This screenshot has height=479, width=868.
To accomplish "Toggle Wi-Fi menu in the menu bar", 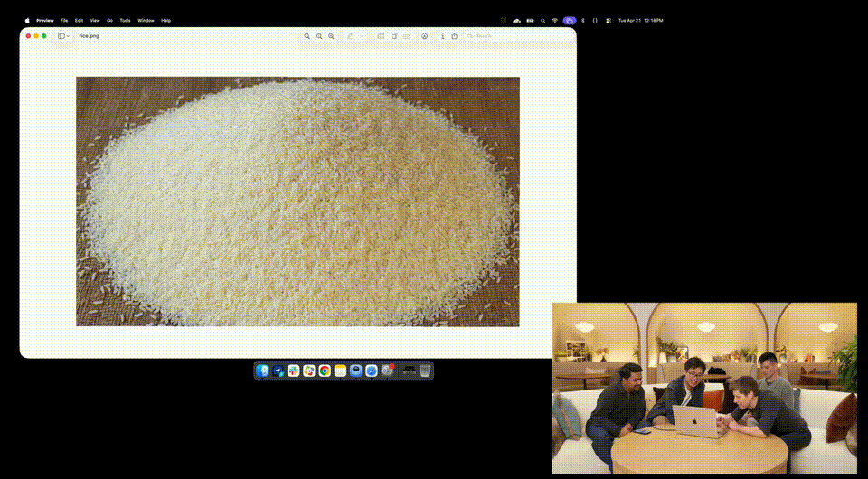I will coord(554,20).
